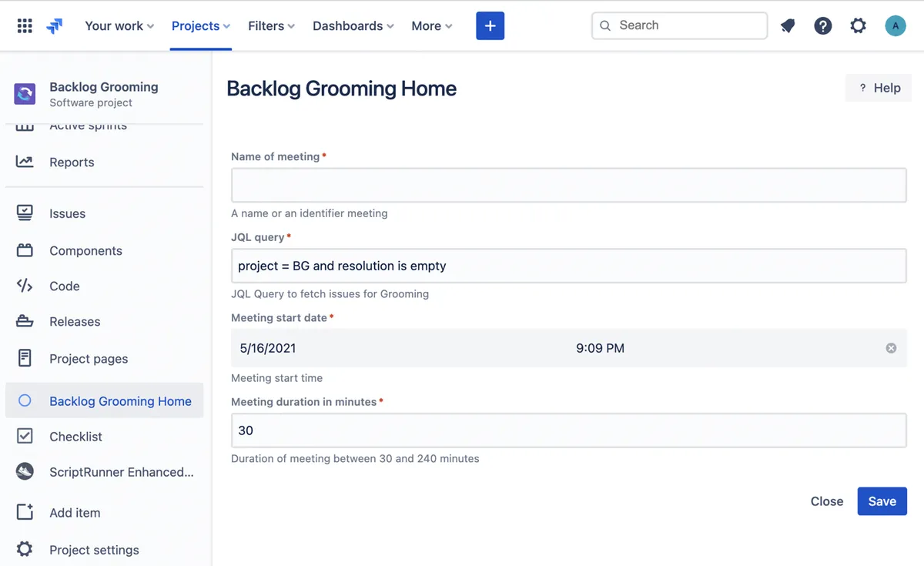Viewport: 924px width, 566px height.
Task: Click the Backlog Grooming Home page title
Action: (x=341, y=89)
